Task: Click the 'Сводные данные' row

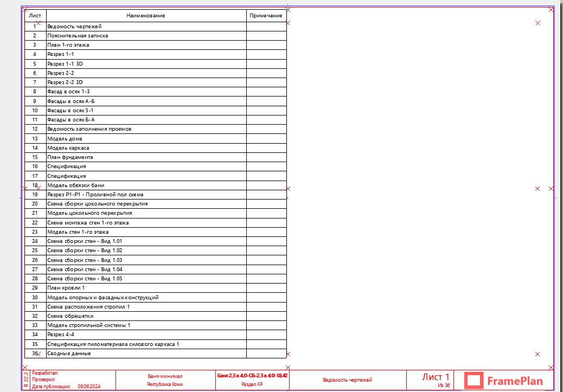Action: 69,354
